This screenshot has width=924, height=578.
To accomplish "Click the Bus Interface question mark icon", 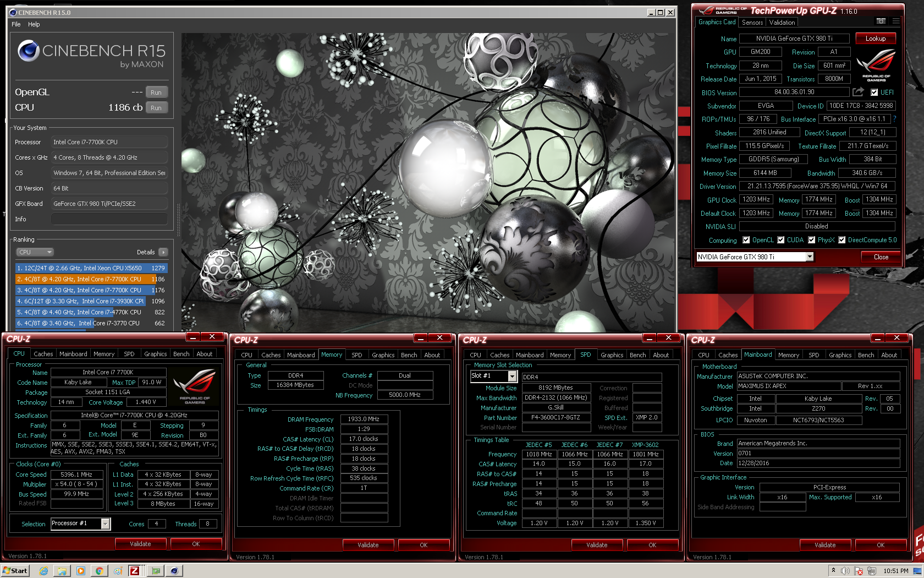I will point(894,119).
